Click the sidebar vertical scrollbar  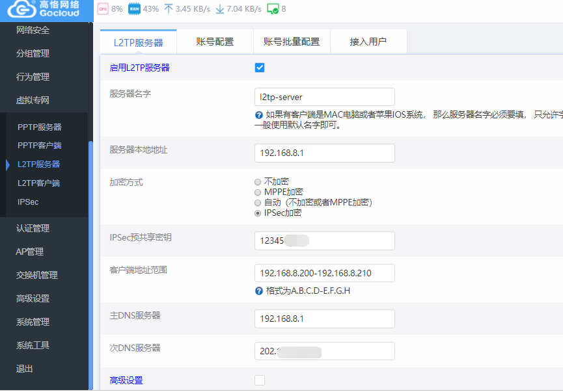point(91,265)
